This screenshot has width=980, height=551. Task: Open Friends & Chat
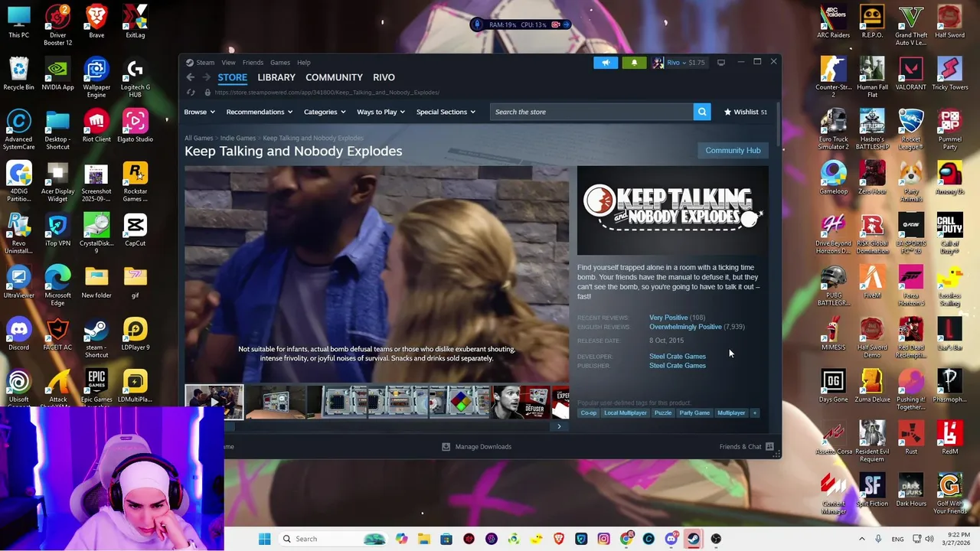tap(746, 447)
